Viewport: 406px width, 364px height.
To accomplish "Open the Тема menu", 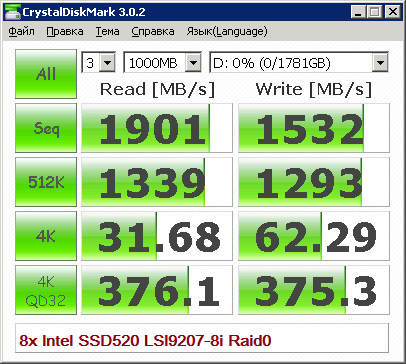I will [x=107, y=31].
